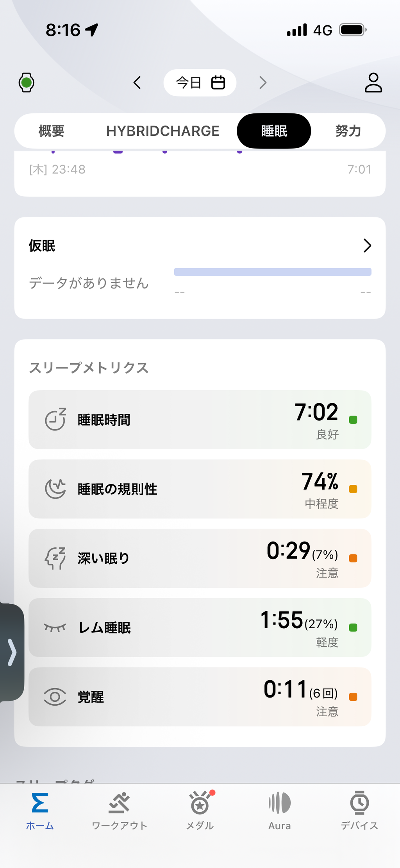The height and width of the screenshot is (868, 400).
Task: Switch to the 概要 tab
Action: point(52,131)
